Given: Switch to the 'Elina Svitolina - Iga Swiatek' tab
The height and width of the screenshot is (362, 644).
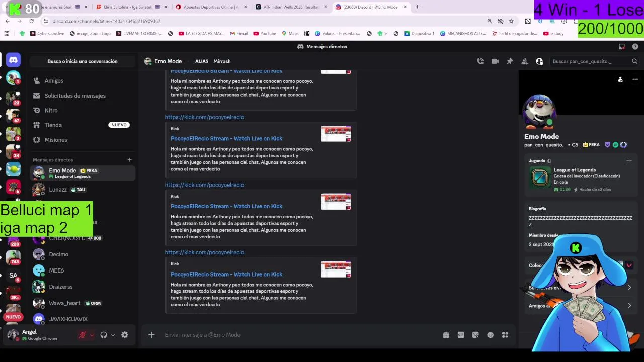Looking at the screenshot, I should [x=132, y=7].
